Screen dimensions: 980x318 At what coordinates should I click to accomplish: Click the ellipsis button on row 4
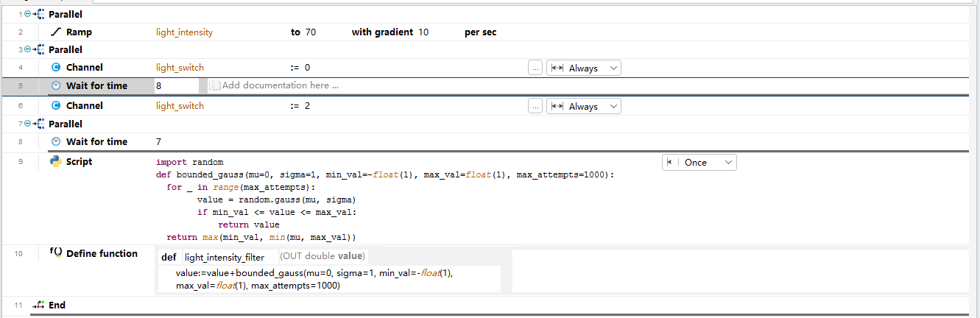tap(535, 68)
